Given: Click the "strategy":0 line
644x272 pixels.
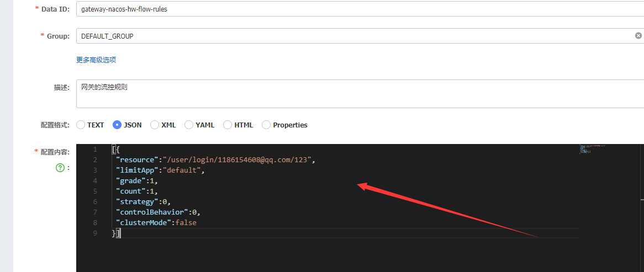Looking at the screenshot, I should pos(142,202).
